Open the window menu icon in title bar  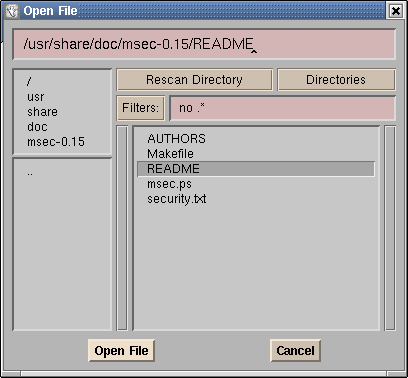(13, 11)
